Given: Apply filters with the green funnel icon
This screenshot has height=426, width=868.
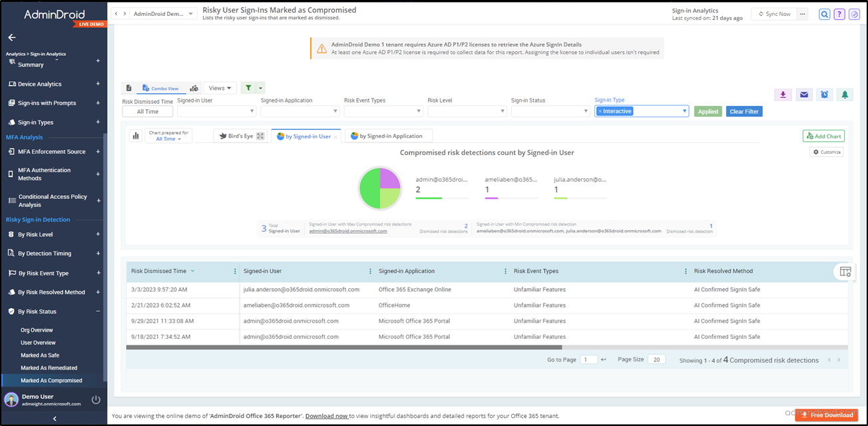Looking at the screenshot, I should coord(249,87).
